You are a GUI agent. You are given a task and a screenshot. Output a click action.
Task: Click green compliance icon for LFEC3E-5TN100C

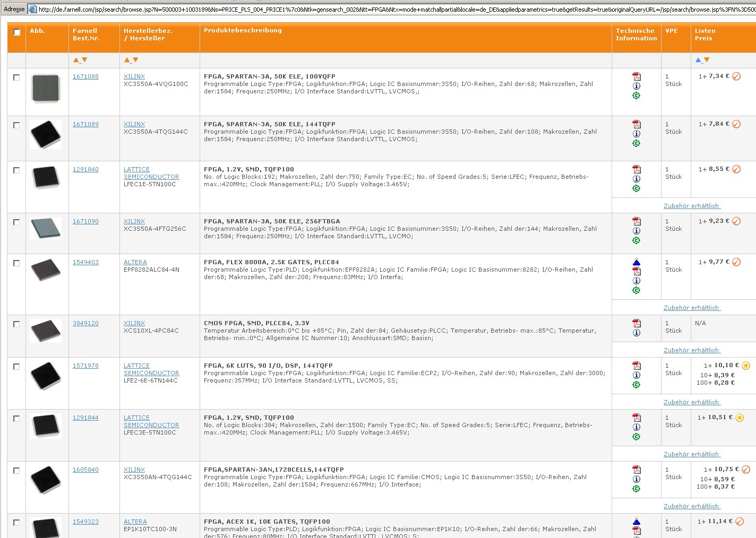click(637, 437)
